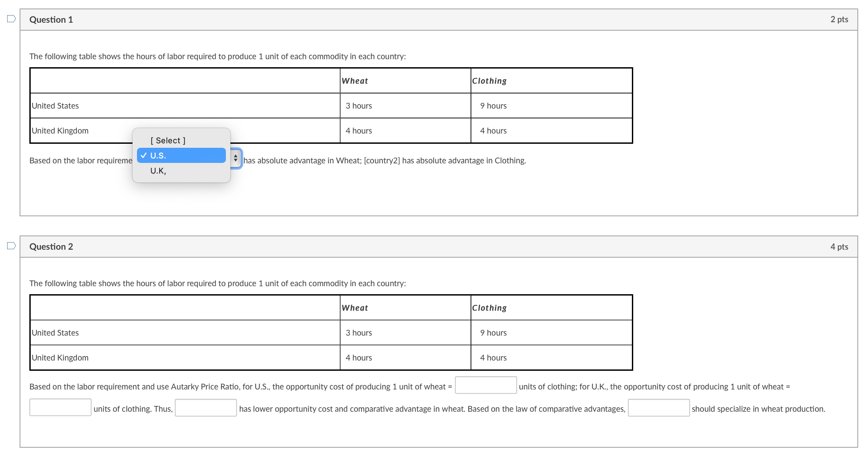Screen dimensions: 868x454
Task: Click 9 hours cell in Question 1 table
Action: pos(493,106)
